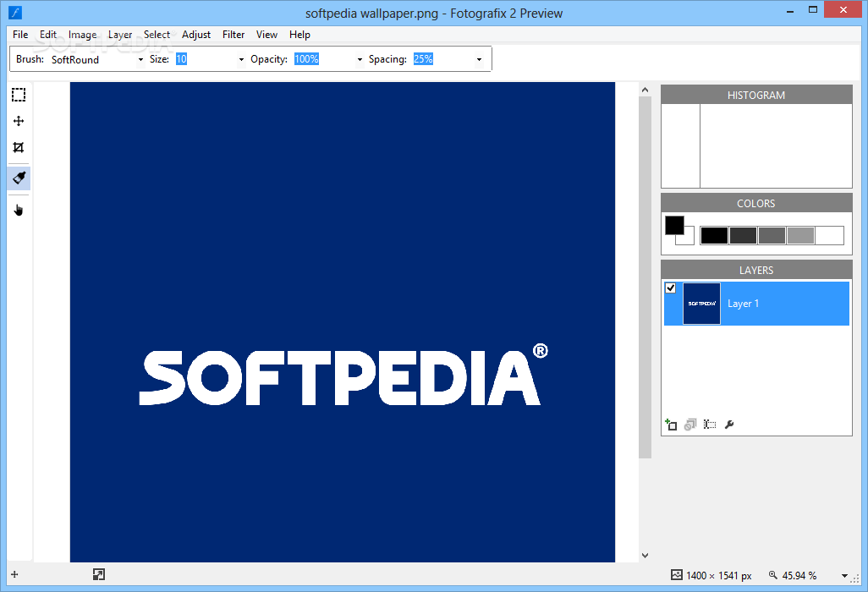868x592 pixels.
Task: Click the crosshair icon in the status bar
Action: [x=15, y=574]
